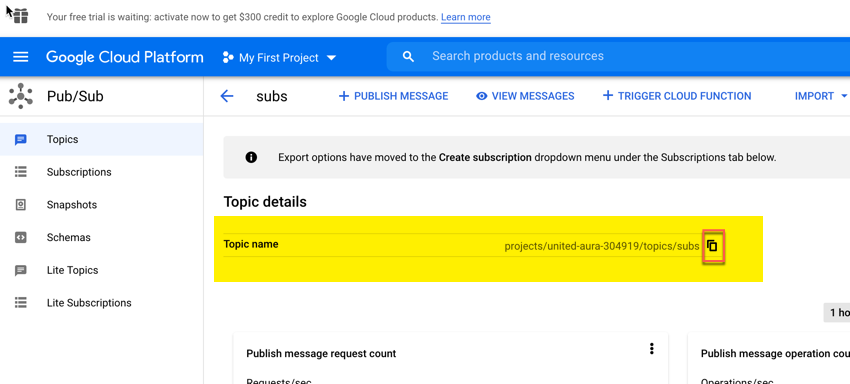This screenshot has width=850, height=384.
Task: Open Lite Subscriptions in the sidebar
Action: point(101,303)
